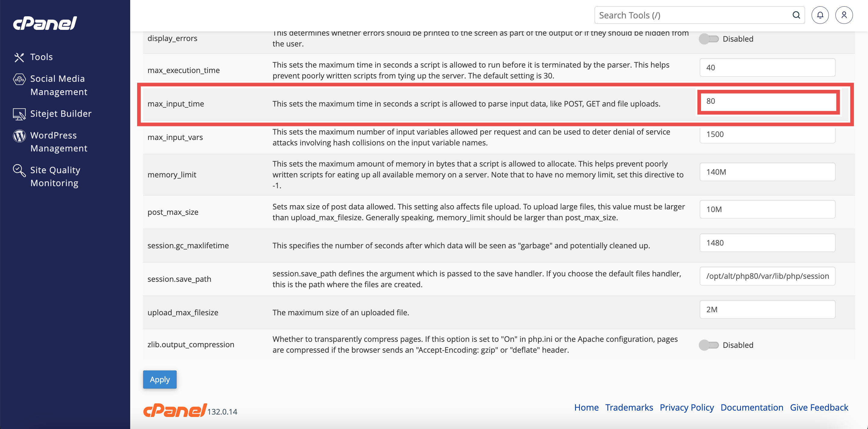Click the WordPress logo icon

click(19, 136)
